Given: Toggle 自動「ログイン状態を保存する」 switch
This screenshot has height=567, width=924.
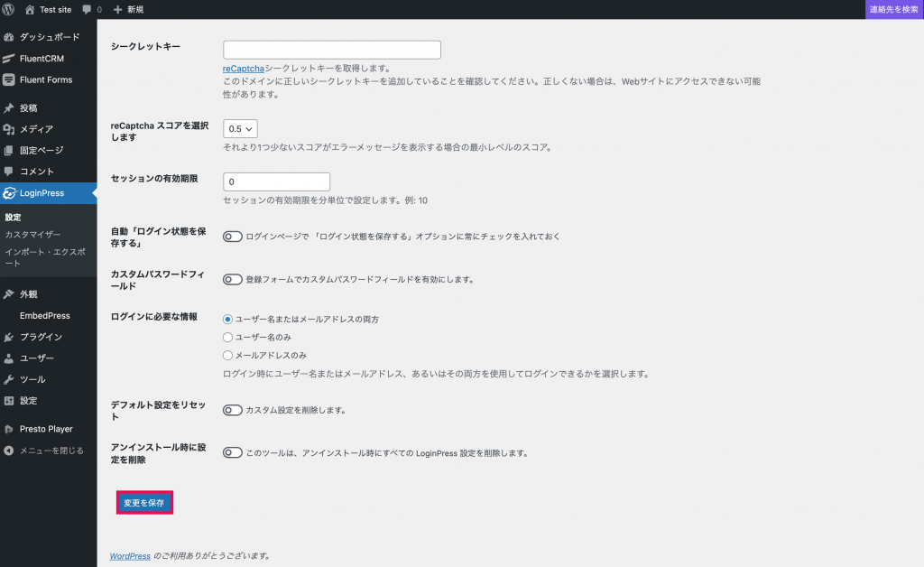Looking at the screenshot, I should (x=232, y=237).
